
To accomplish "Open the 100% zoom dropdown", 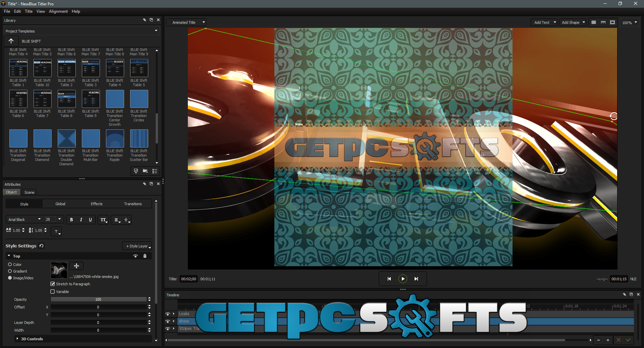I will click(x=630, y=22).
